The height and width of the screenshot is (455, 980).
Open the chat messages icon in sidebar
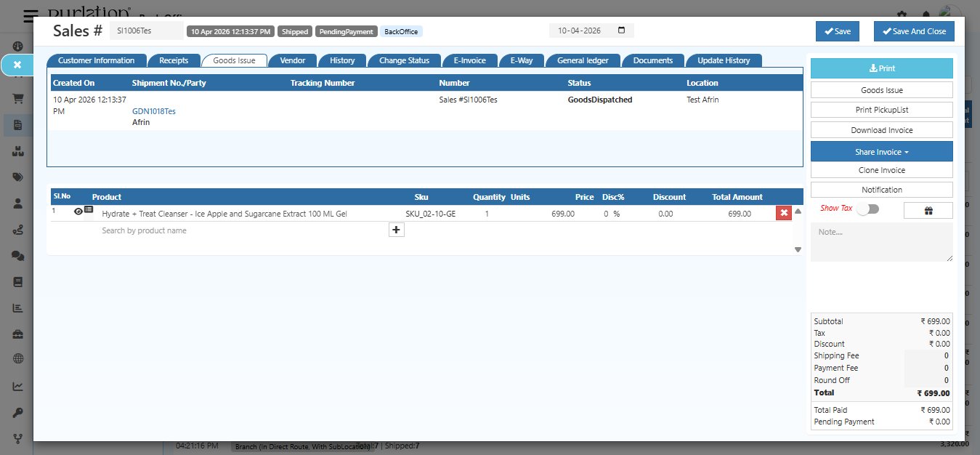pos(17,255)
